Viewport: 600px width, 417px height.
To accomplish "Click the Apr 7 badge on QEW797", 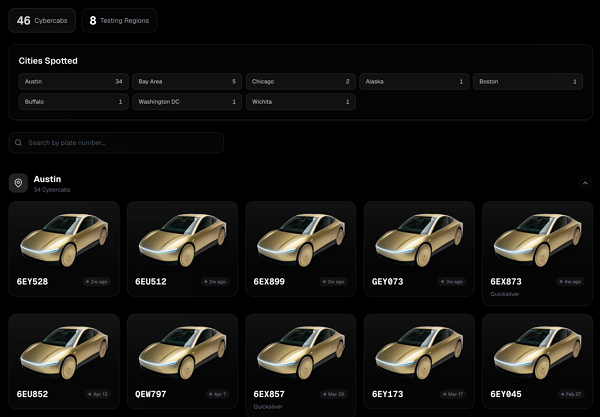I will coord(217,394).
